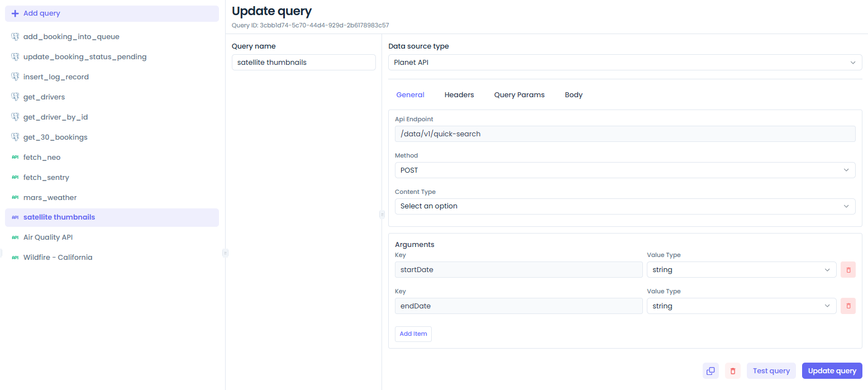Open the Data source type dropdown
Screen dimensions: 868x390
624,62
